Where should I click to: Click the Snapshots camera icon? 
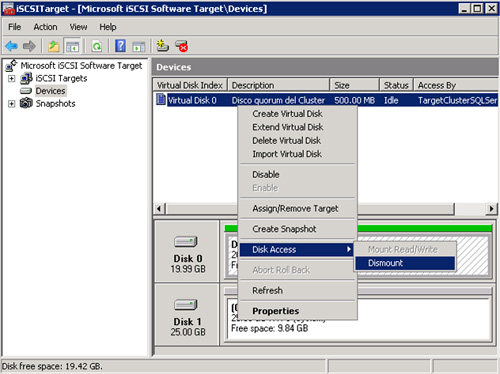click(26, 103)
